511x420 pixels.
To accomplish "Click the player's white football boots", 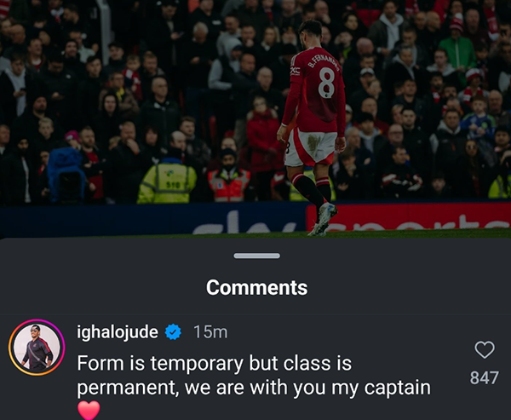I will click(323, 219).
